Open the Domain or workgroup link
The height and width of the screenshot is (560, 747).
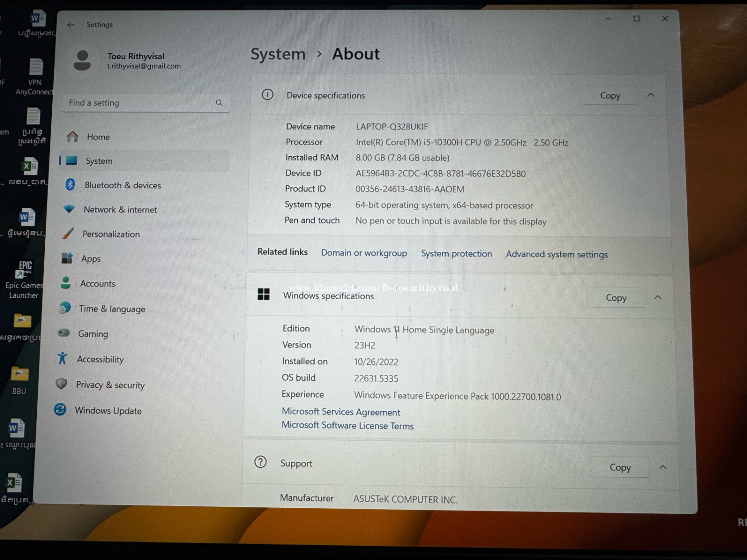pyautogui.click(x=364, y=253)
